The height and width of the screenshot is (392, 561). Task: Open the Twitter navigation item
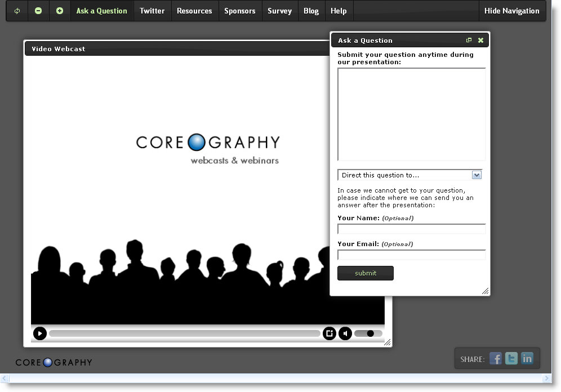pyautogui.click(x=152, y=11)
